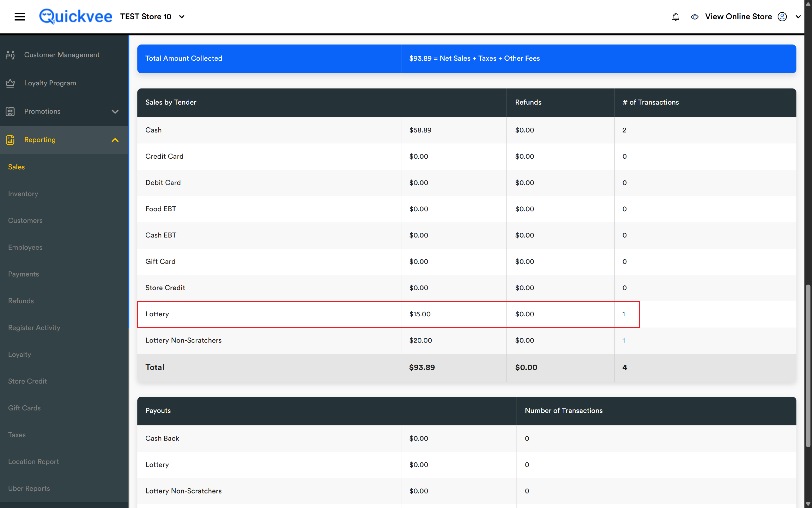This screenshot has width=812, height=508.
Task: Open the Sales report
Action: point(16,167)
